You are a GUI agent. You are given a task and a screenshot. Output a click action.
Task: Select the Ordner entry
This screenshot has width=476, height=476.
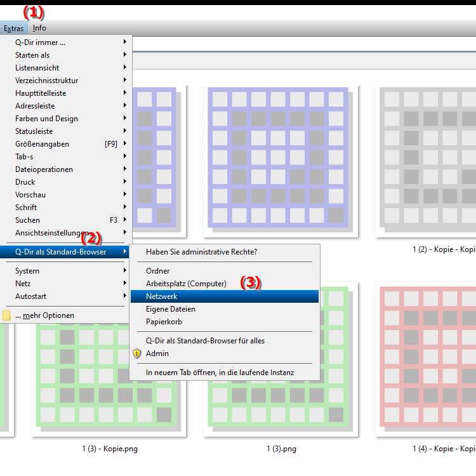[x=157, y=271]
